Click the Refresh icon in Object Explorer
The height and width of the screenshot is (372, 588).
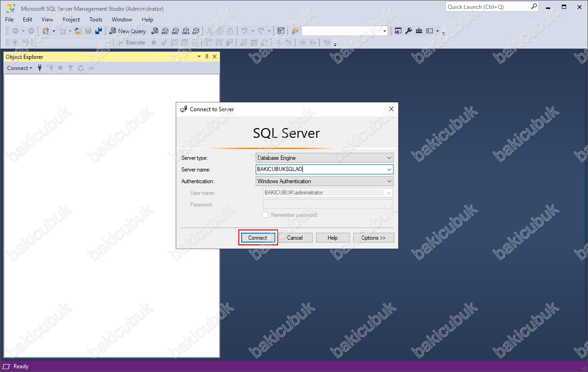click(x=81, y=68)
